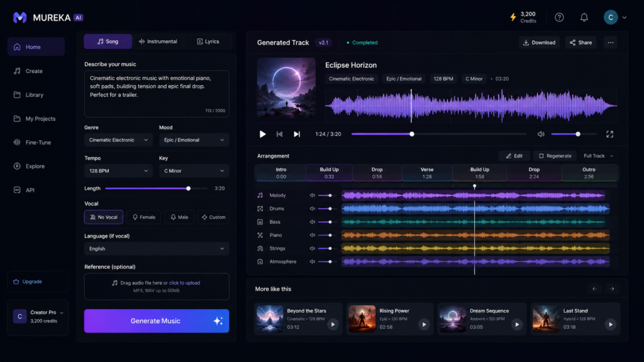Choose the Male vocal option
Image resolution: width=644 pixels, height=362 pixels.
click(179, 217)
